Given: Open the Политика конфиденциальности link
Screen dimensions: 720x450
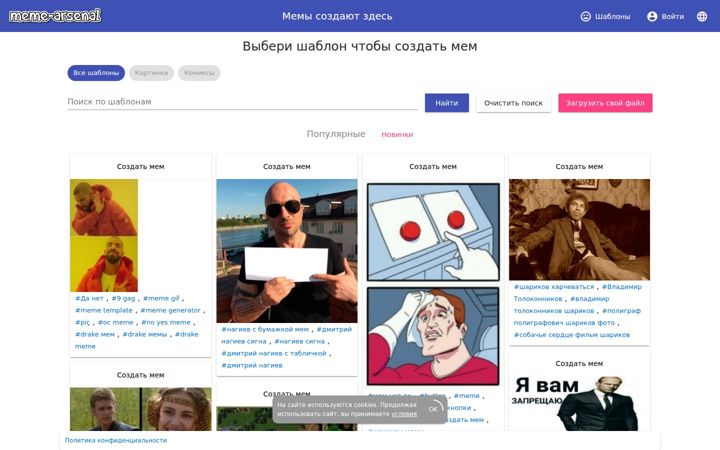Looking at the screenshot, I should point(116,440).
